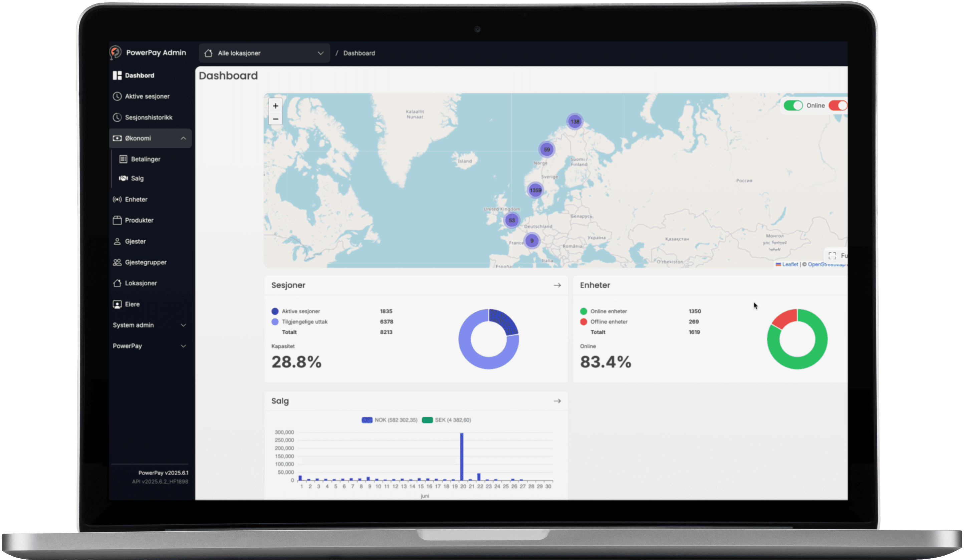Select the Salg handshake icon under Økonomi
Screen dimensions: 964x560
coord(123,178)
